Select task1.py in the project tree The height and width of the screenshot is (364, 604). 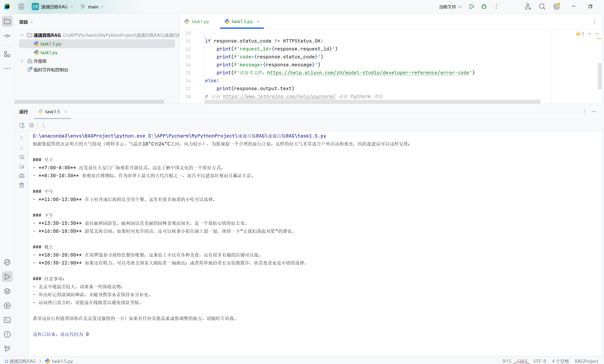[49, 52]
